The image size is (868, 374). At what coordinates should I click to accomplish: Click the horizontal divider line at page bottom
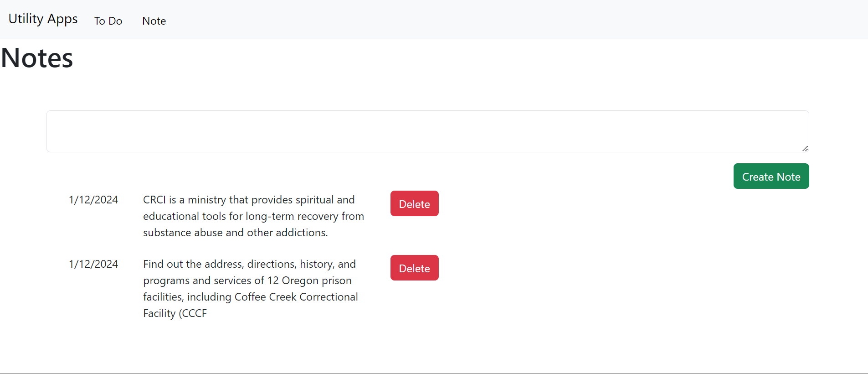(x=434, y=373)
